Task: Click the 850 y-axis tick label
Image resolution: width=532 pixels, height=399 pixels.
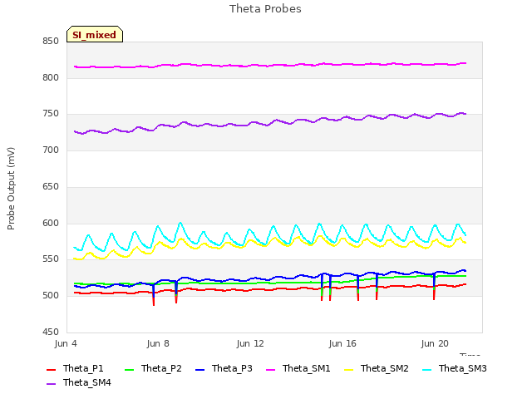Action: coord(51,42)
